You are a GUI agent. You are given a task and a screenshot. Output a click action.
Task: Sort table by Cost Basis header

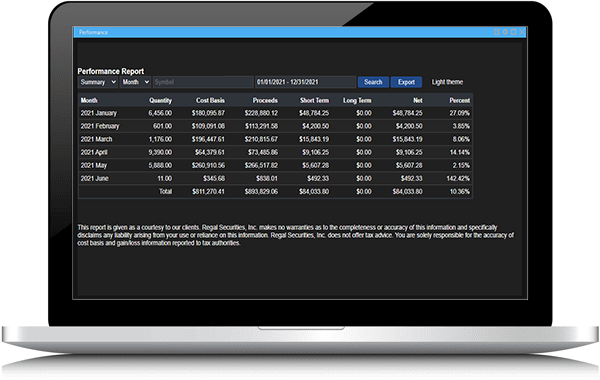210,100
